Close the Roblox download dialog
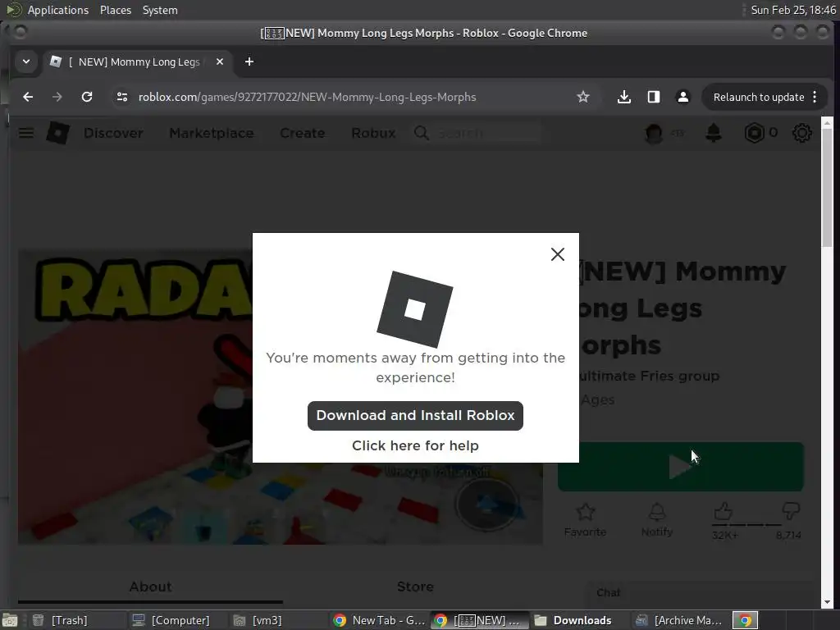840x630 pixels. coord(558,254)
